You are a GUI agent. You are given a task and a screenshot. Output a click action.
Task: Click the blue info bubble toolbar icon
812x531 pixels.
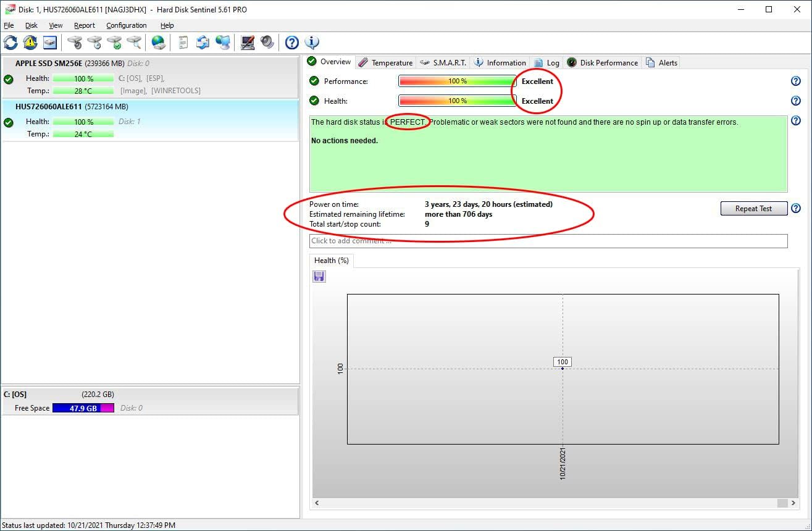coord(312,43)
